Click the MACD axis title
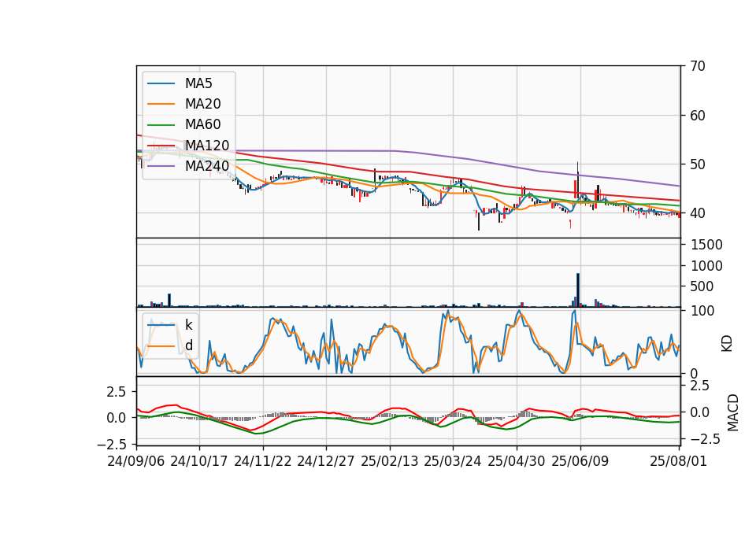This screenshot has width=756, height=543. pyautogui.click(x=733, y=412)
